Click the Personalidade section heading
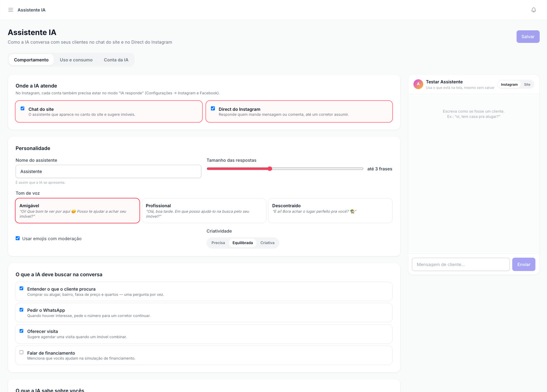Image resolution: width=547 pixels, height=392 pixels. 33,148
